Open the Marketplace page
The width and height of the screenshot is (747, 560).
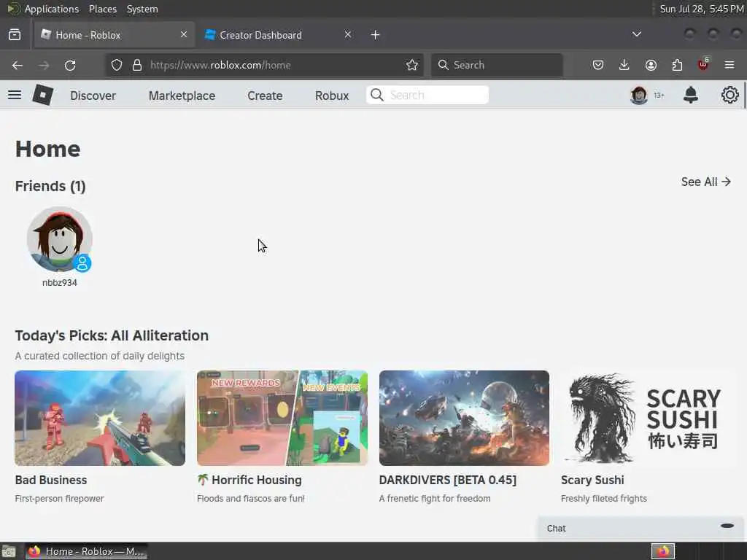click(x=182, y=96)
